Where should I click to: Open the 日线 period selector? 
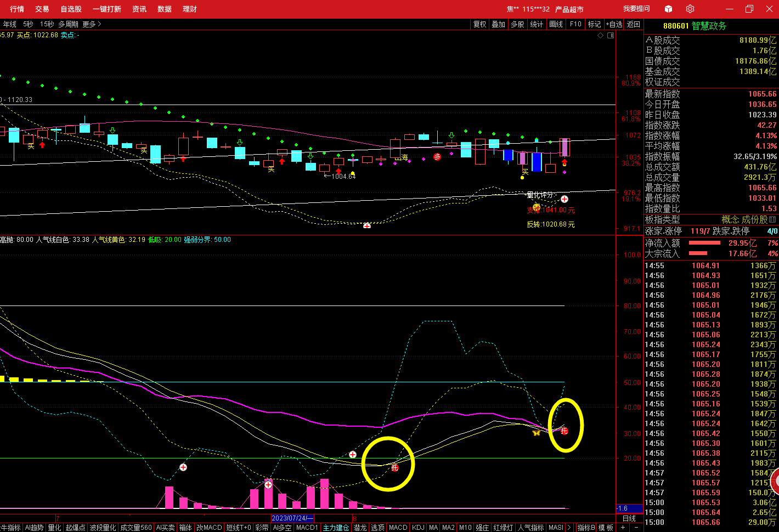(629, 518)
